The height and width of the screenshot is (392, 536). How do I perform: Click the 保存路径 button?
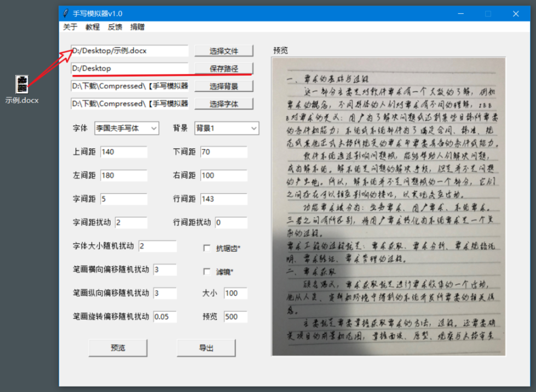(224, 68)
